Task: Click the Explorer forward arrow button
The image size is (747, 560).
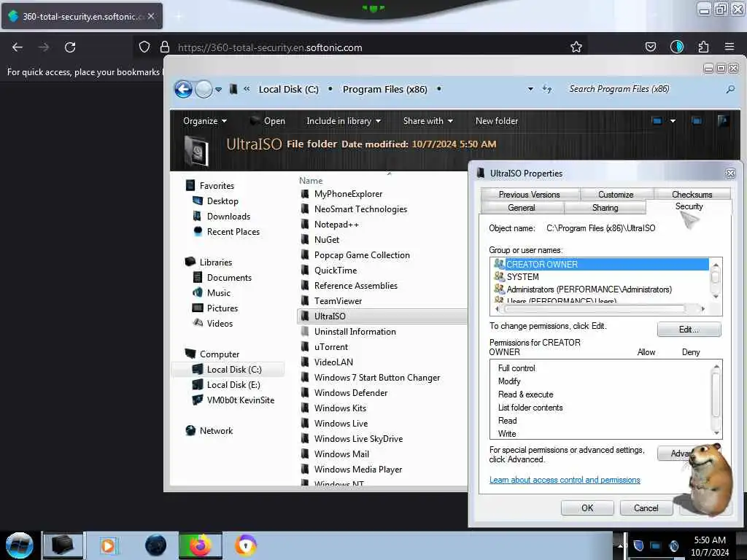Action: click(x=204, y=89)
